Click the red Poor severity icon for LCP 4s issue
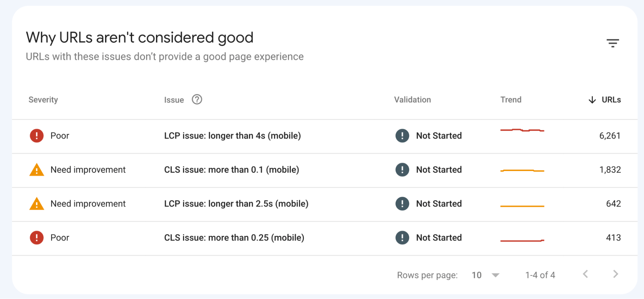The height and width of the screenshot is (299, 644). [36, 136]
